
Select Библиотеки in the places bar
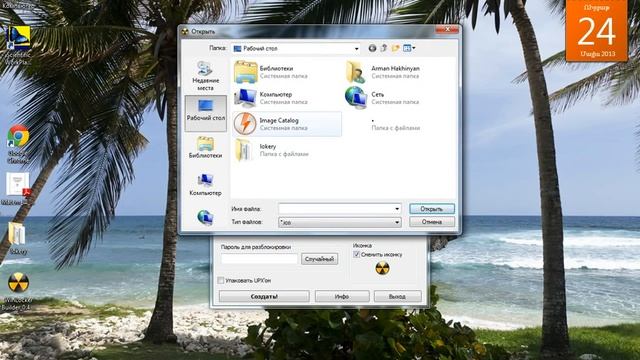[x=205, y=148]
